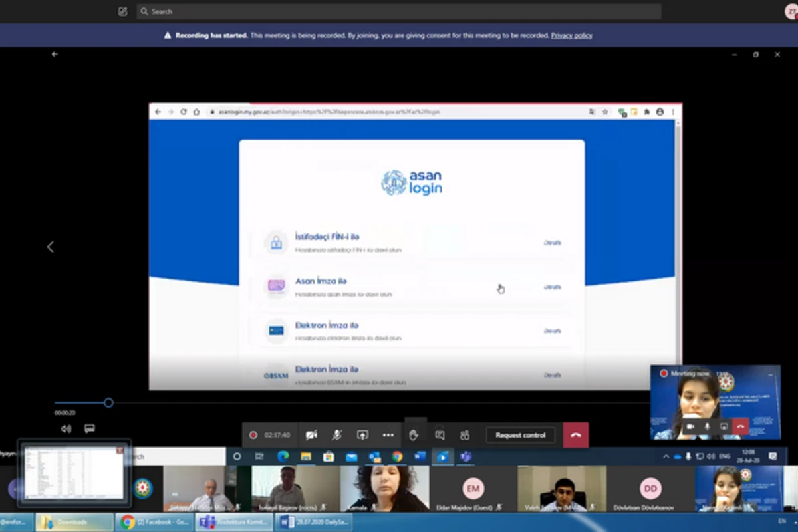The height and width of the screenshot is (532, 798).
Task: Click the shared browser reload icon
Action: 184,112
